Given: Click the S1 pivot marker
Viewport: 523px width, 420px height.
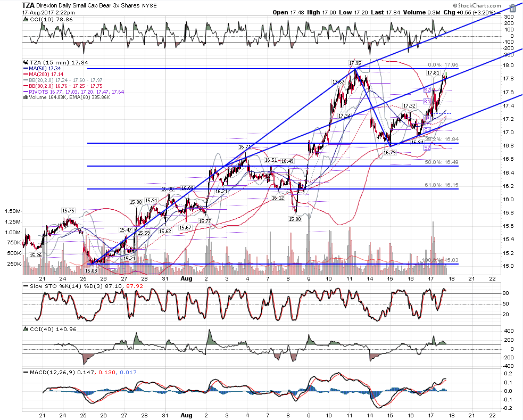Looking at the screenshot, I should 427,130.
